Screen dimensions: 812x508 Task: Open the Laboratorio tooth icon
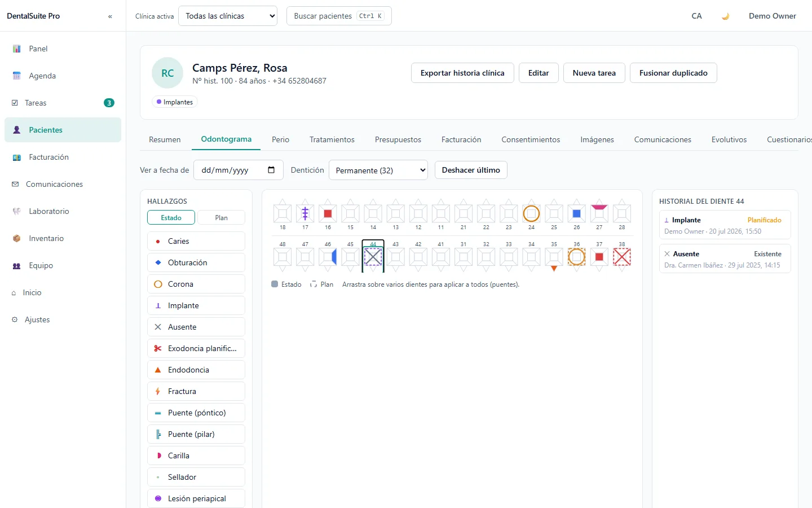tap(17, 211)
